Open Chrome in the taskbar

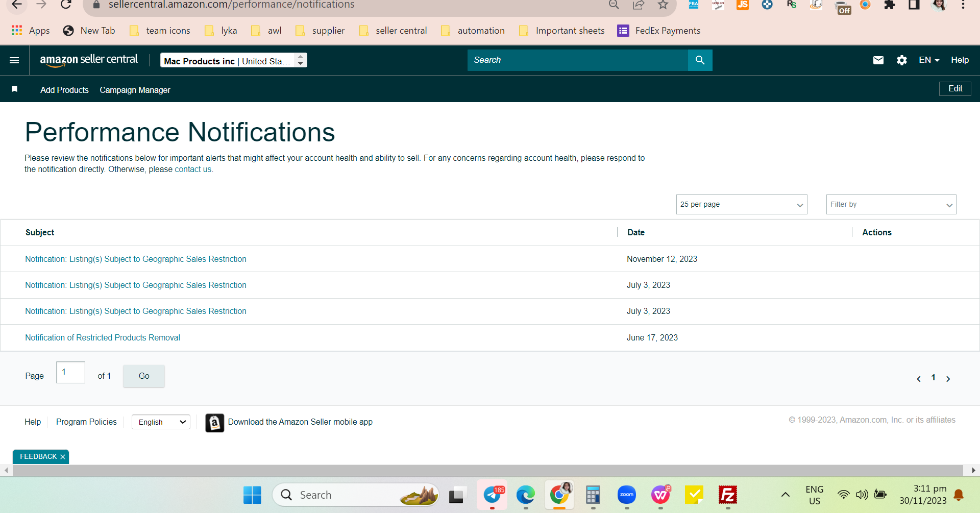coord(559,495)
